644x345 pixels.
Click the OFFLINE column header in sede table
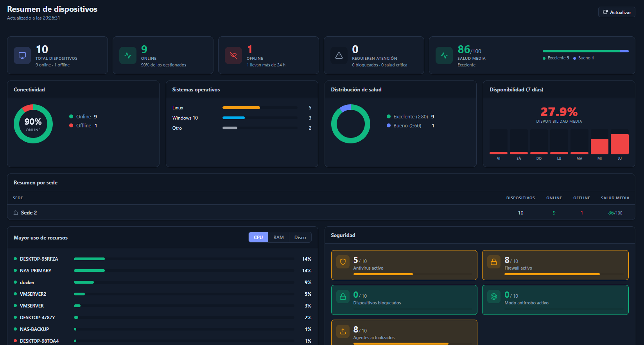coord(581,198)
